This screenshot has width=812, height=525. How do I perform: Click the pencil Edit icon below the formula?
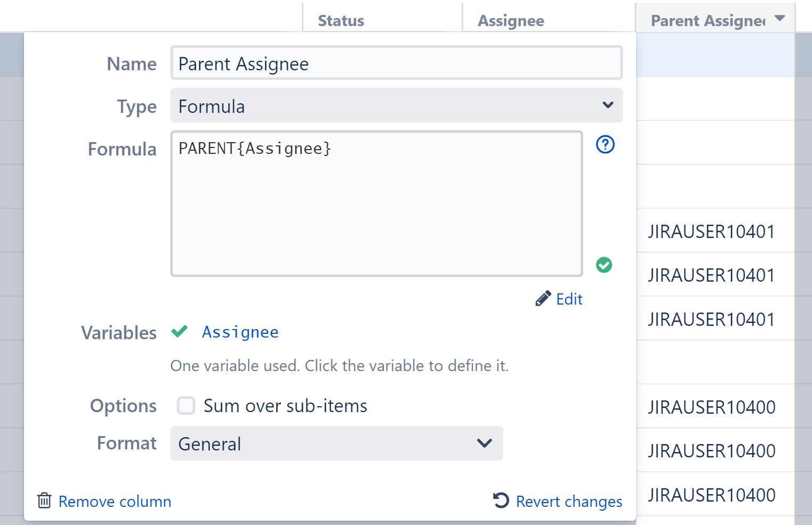point(543,298)
